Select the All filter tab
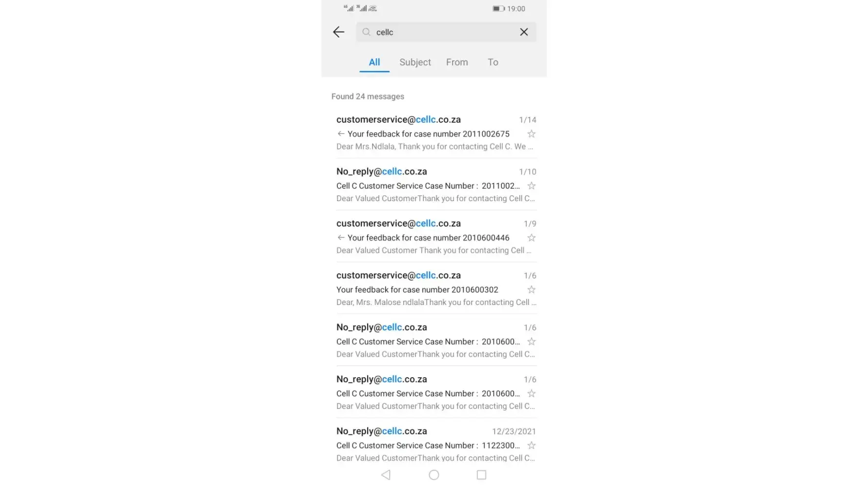Screen dimensions: 868x488 coord(374,62)
